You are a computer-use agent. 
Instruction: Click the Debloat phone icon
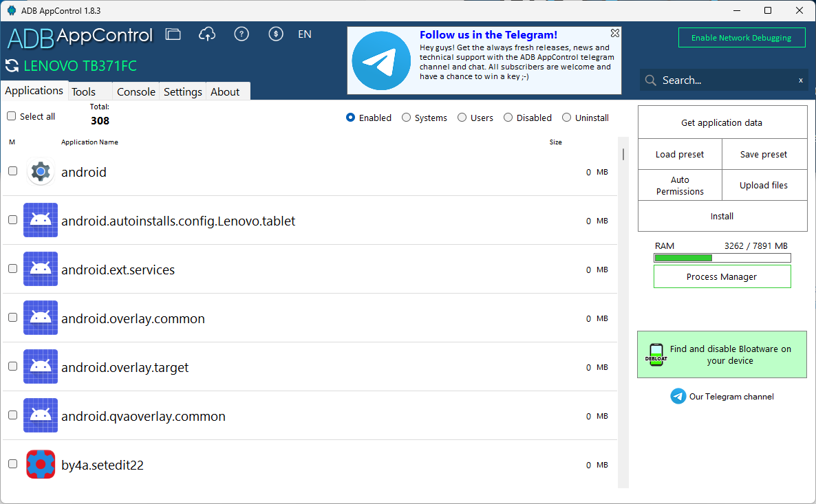[656, 355]
